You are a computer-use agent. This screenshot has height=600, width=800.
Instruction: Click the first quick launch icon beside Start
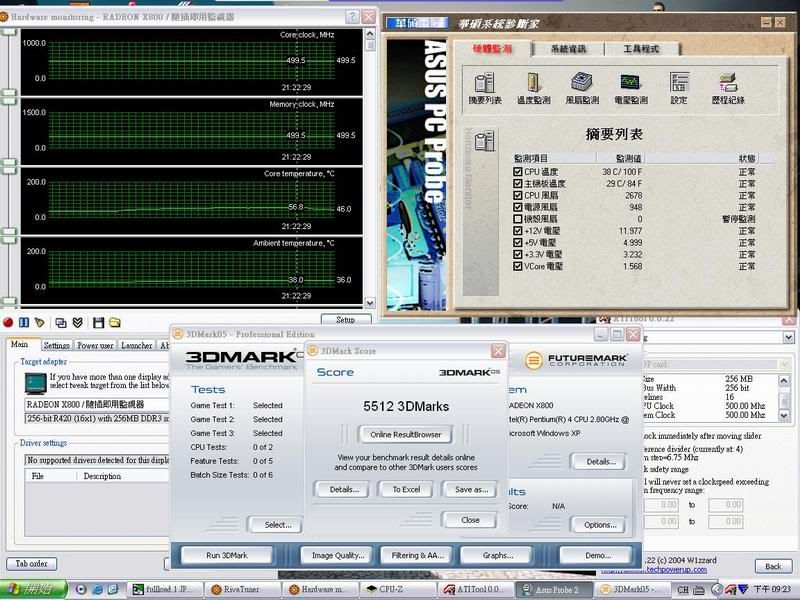(81, 589)
